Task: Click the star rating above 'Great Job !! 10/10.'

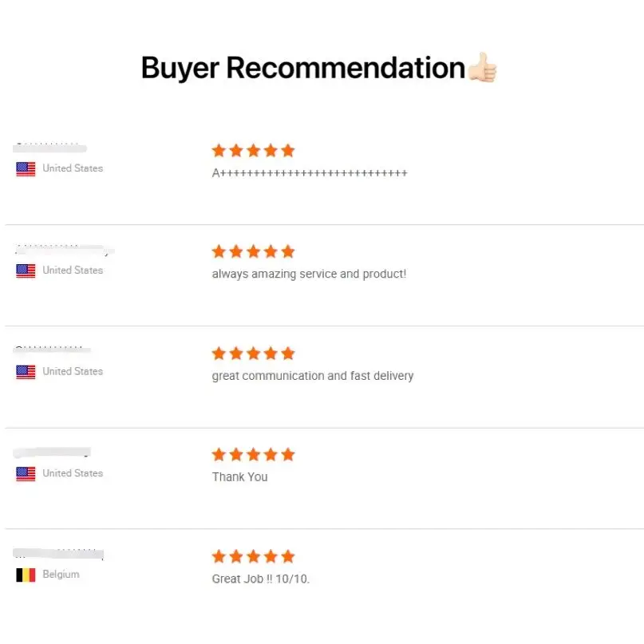Action: click(253, 556)
